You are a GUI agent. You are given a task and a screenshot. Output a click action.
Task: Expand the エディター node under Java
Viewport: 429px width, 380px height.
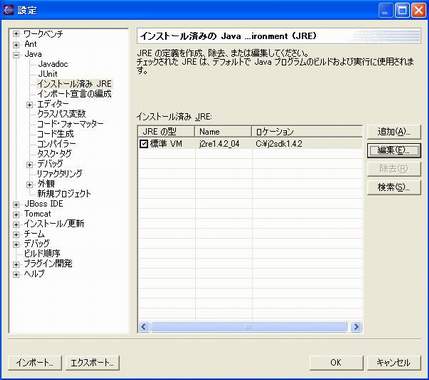(29, 105)
